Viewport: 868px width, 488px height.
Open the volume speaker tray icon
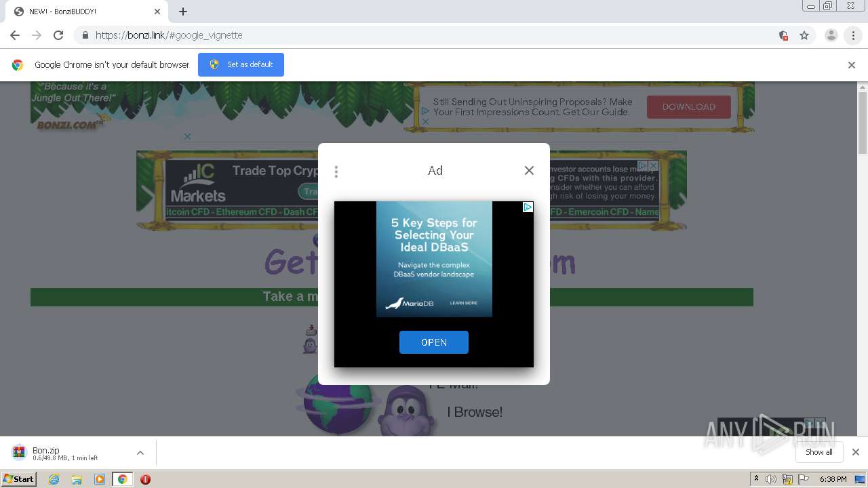pos(771,479)
